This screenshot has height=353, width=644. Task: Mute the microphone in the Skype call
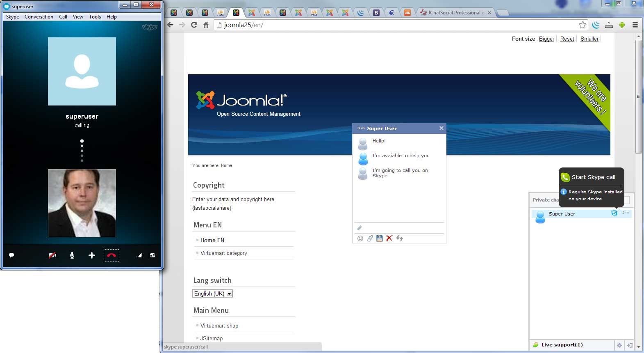72,255
